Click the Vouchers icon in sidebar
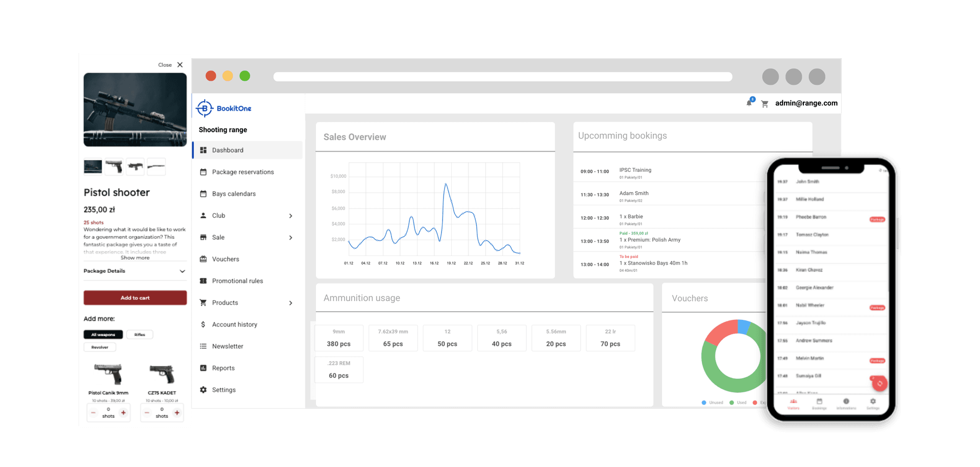Image resolution: width=980 pixels, height=467 pixels. [203, 259]
